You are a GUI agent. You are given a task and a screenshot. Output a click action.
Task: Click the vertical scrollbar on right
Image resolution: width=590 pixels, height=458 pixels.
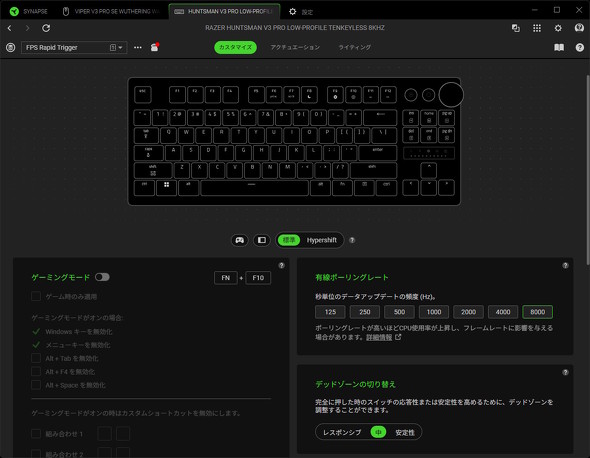(x=587, y=169)
